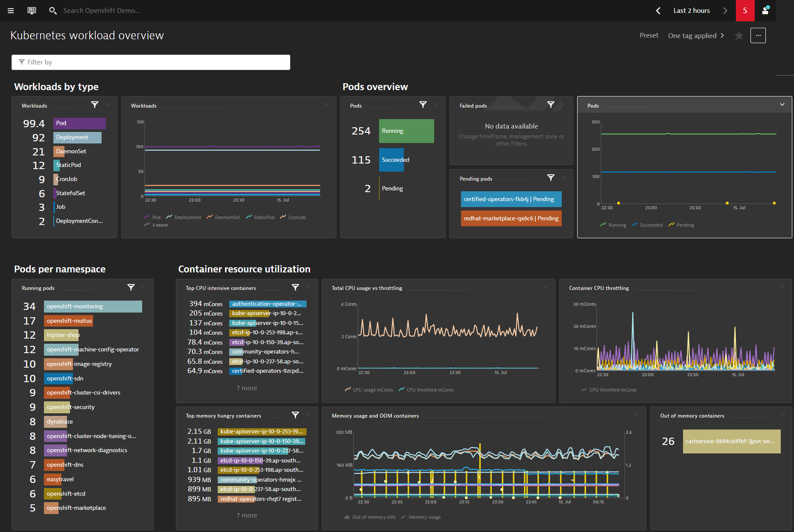Click filter icon on Top memory hungry containers
Viewport: 794px width, 532px height.
pos(295,415)
